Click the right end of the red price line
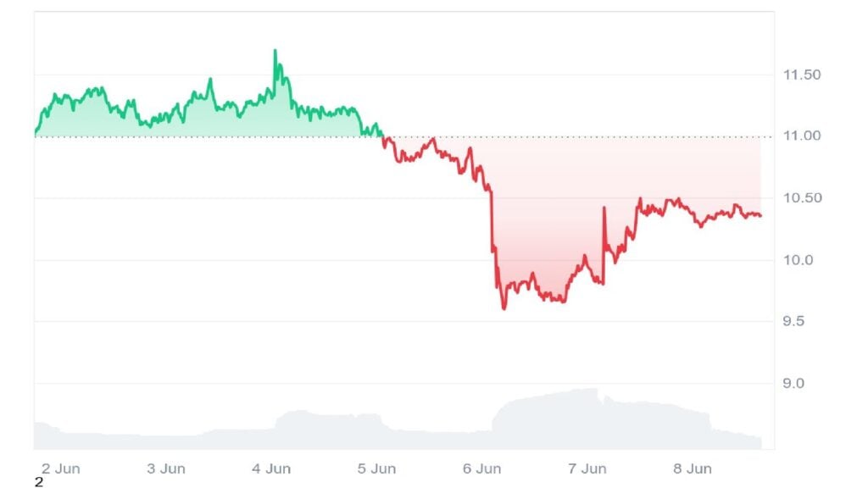 point(760,215)
